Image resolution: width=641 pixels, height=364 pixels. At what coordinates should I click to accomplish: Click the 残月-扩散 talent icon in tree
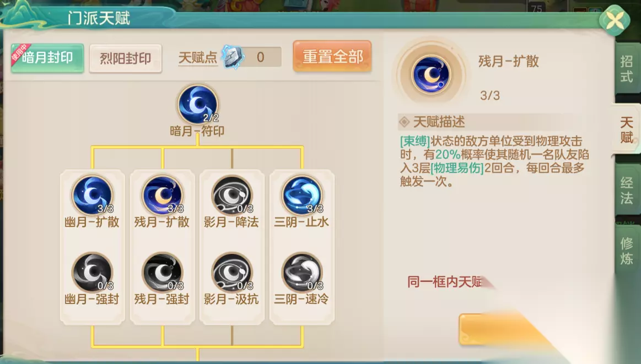[x=162, y=195]
